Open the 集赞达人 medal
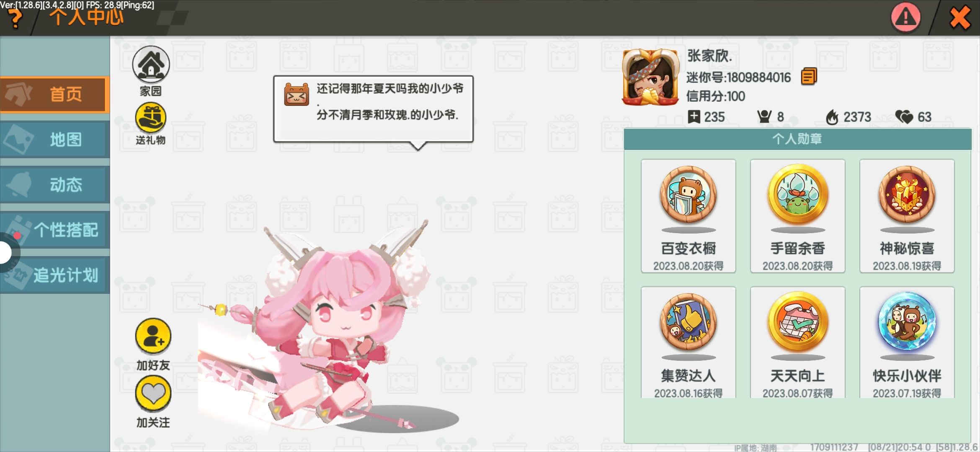This screenshot has width=980, height=452. [688, 342]
